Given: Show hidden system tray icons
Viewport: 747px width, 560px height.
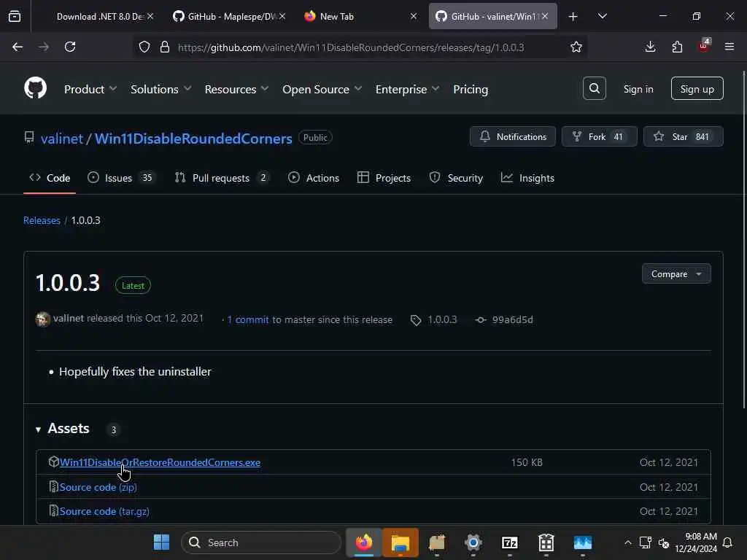Looking at the screenshot, I should pos(628,542).
